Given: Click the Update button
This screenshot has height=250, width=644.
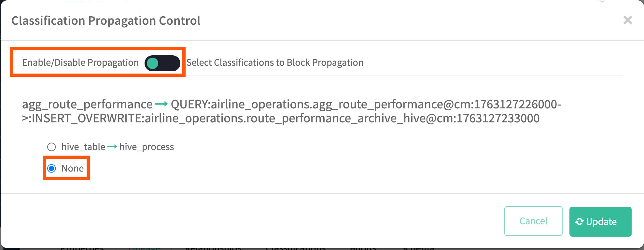Looking at the screenshot, I should pos(600,221).
